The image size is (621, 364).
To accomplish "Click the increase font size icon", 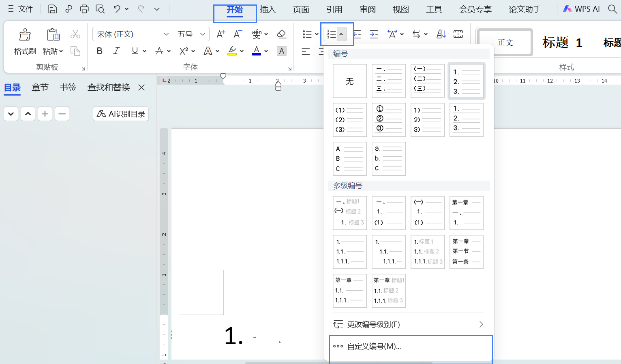I will [221, 34].
